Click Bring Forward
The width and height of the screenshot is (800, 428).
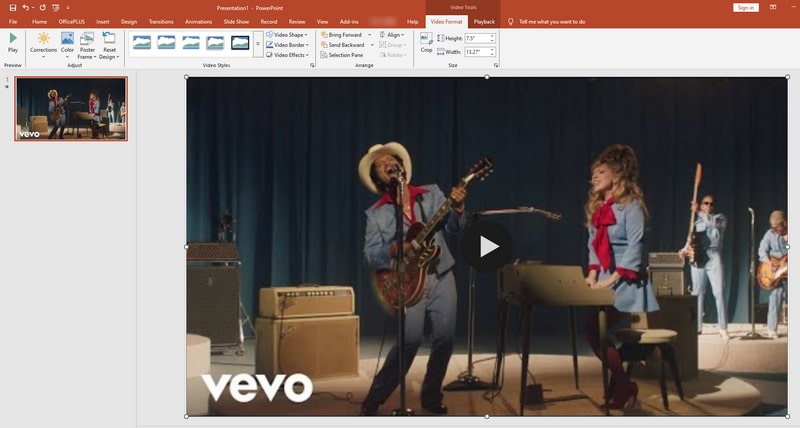[x=342, y=35]
